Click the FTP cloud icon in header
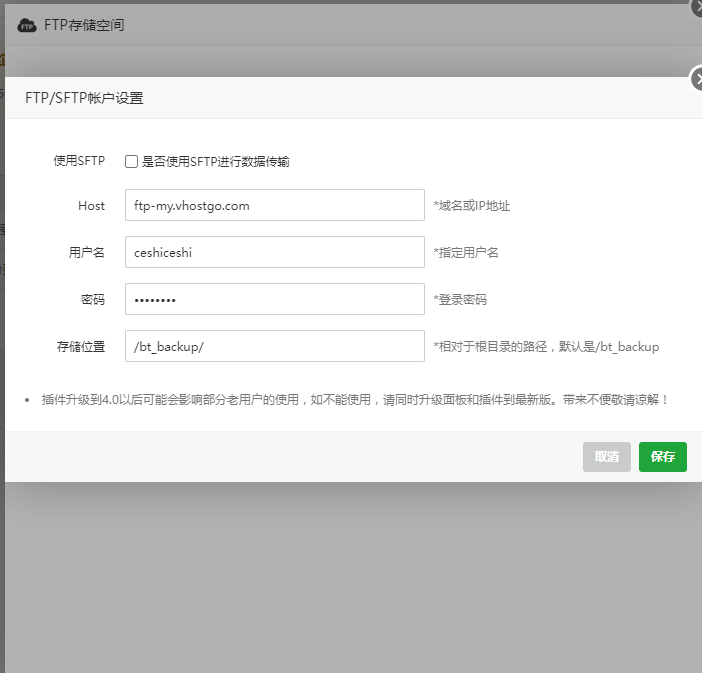 (27, 25)
